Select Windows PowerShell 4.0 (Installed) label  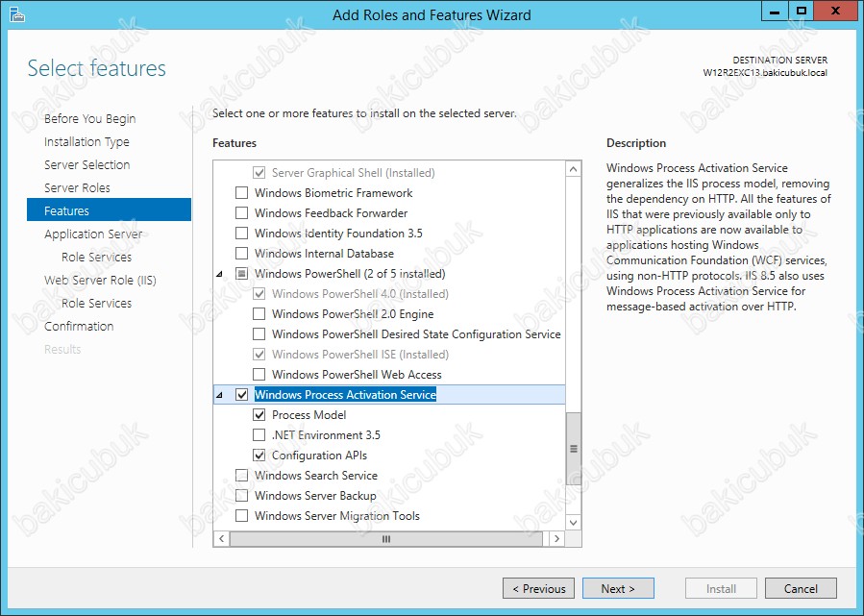click(x=360, y=294)
